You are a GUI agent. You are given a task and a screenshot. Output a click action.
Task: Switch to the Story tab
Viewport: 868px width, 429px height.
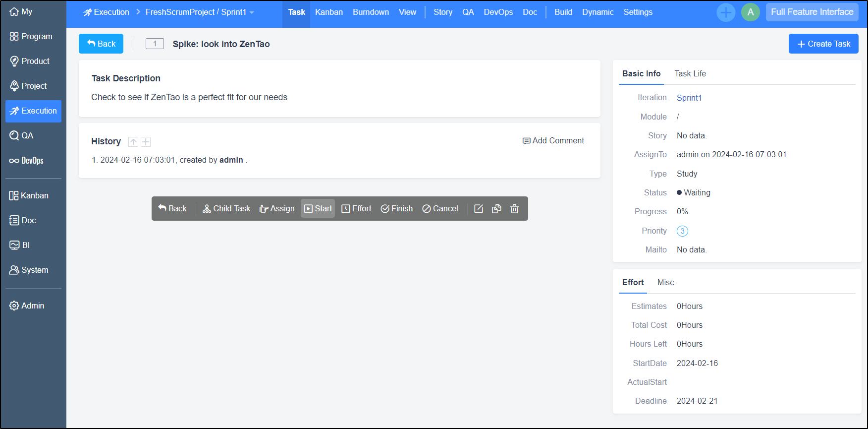443,12
